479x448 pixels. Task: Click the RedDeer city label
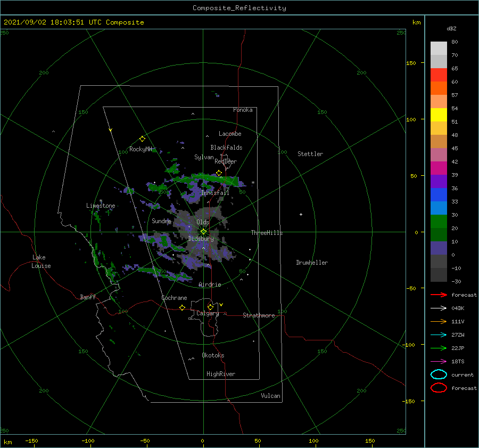[226, 161]
